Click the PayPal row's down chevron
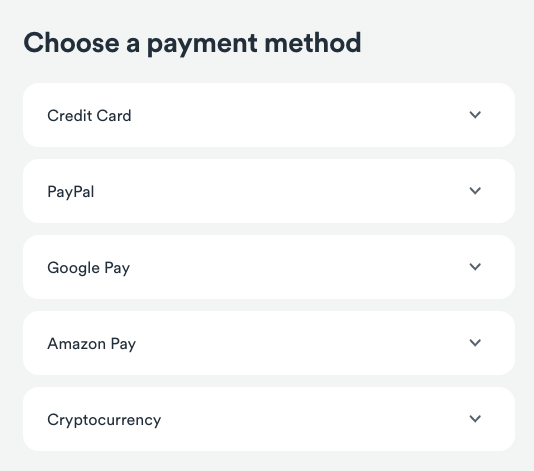 click(475, 191)
